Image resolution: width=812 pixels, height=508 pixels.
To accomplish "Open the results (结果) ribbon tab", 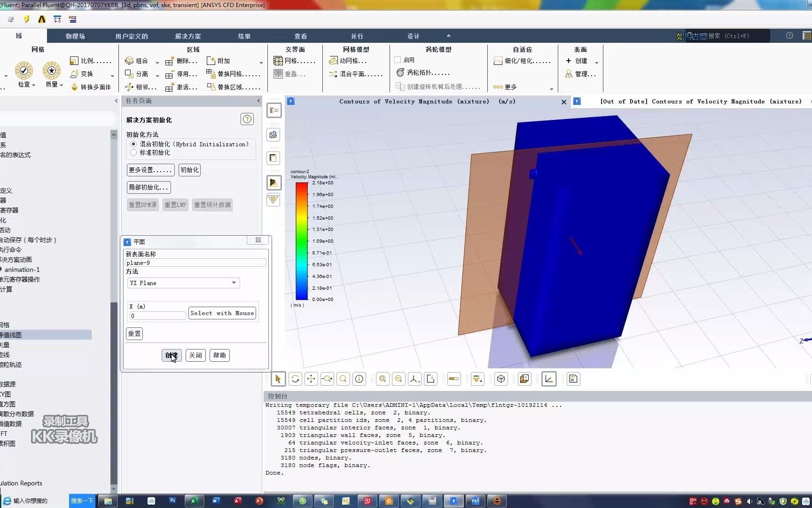I will 244,36.
